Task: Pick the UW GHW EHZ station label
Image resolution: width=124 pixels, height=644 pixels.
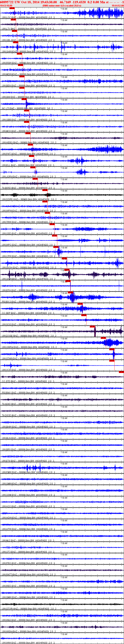Action: coord(29,52)
